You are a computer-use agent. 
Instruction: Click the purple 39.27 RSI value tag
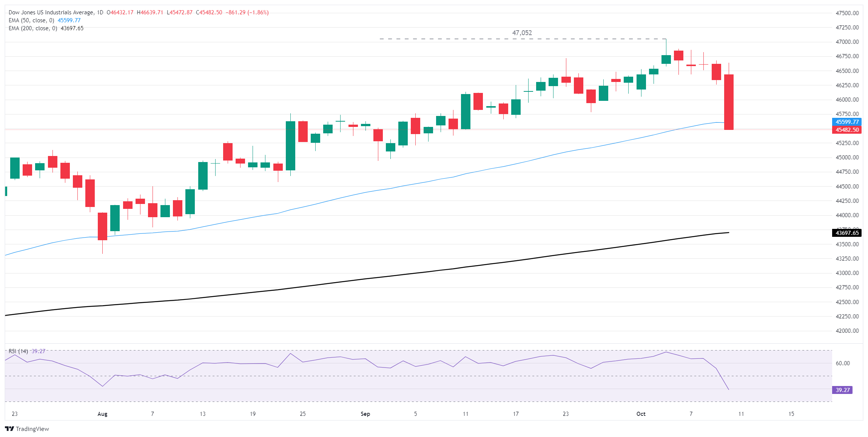click(x=842, y=390)
